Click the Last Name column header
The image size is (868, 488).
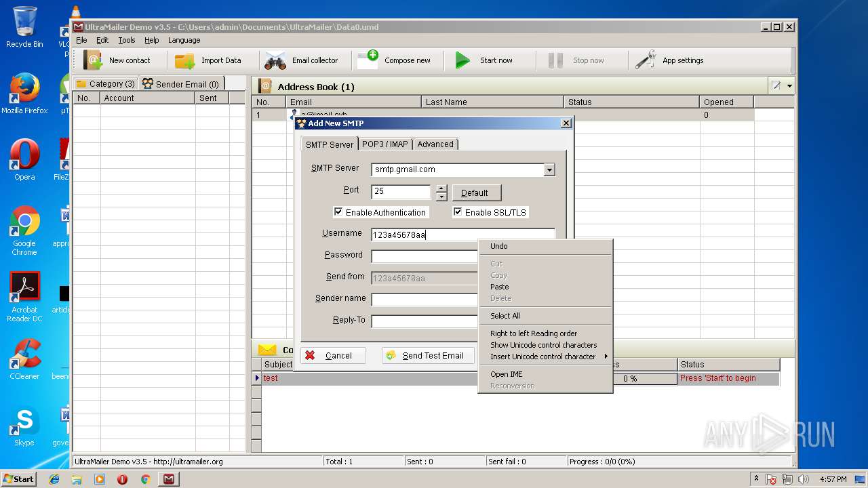pyautogui.click(x=492, y=102)
